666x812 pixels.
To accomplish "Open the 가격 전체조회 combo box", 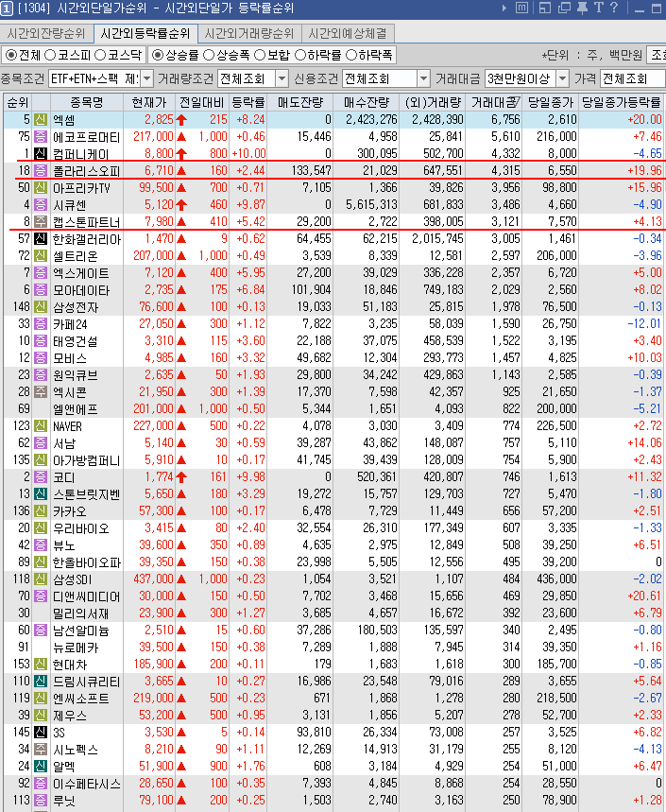I will [632, 78].
